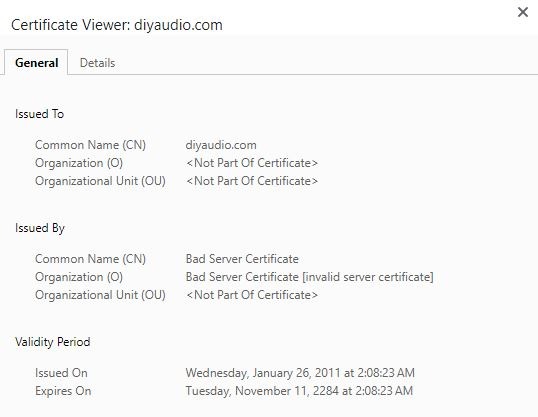Click Issued To Common Name (CN) label
This screenshot has height=417, width=538.
pyautogui.click(x=90, y=145)
